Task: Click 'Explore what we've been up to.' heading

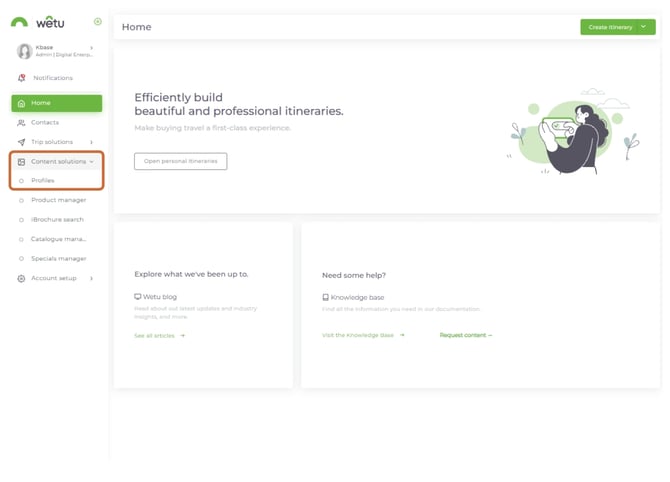Action: click(x=191, y=274)
